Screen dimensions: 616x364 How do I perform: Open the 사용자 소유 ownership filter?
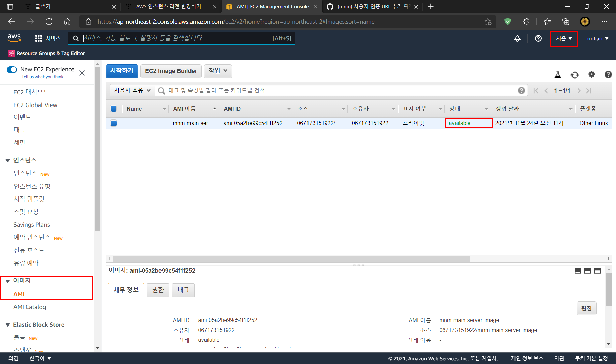pos(132,90)
